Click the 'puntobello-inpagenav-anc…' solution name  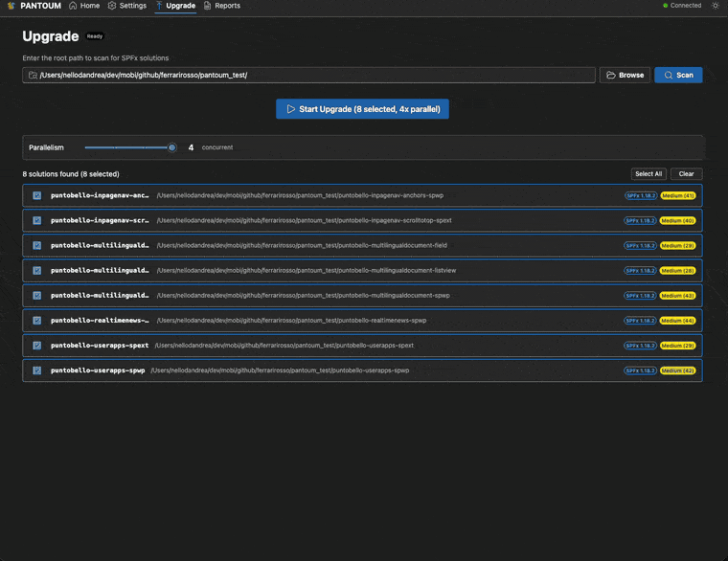pos(100,195)
